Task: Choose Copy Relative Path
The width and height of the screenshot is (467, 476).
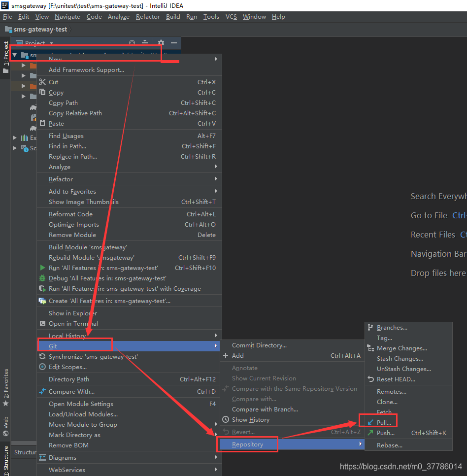Action: (x=129, y=113)
